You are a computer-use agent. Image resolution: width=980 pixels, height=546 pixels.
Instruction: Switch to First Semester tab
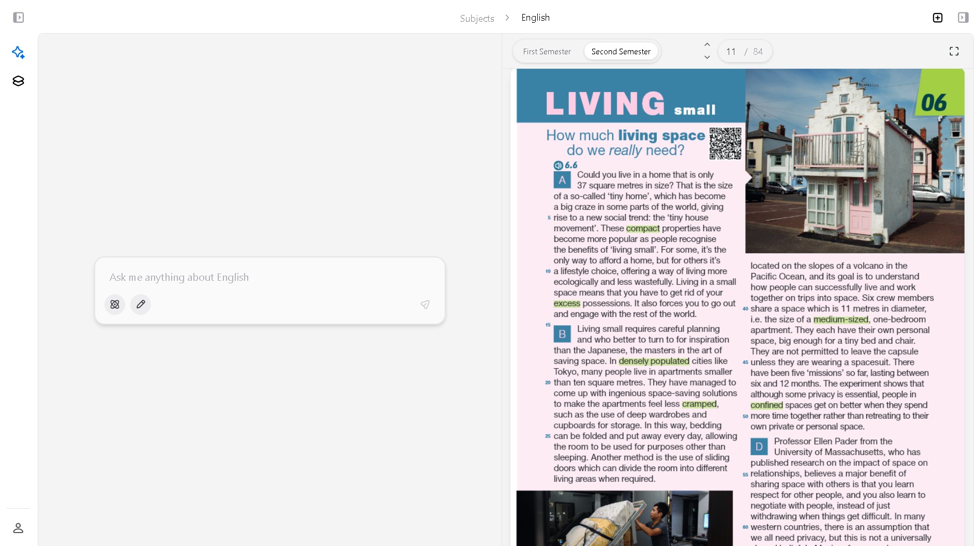click(547, 52)
